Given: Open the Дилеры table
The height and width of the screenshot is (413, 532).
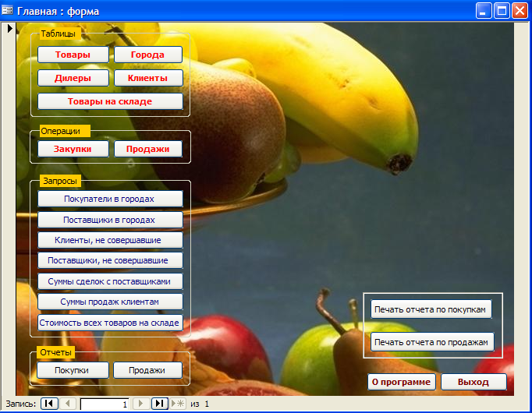Looking at the screenshot, I should (73, 78).
